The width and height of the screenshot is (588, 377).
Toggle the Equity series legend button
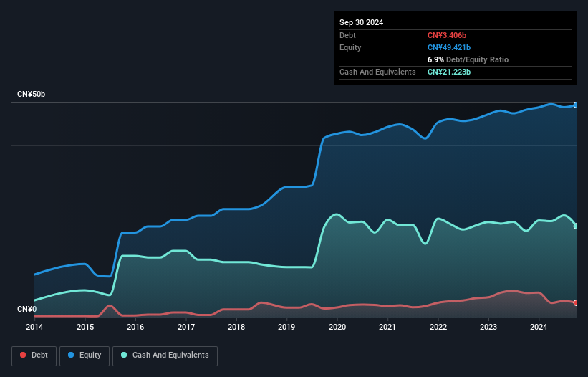85,355
